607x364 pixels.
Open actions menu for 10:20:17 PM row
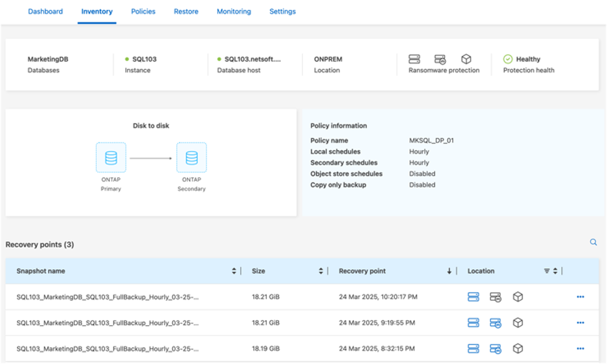[x=580, y=297]
